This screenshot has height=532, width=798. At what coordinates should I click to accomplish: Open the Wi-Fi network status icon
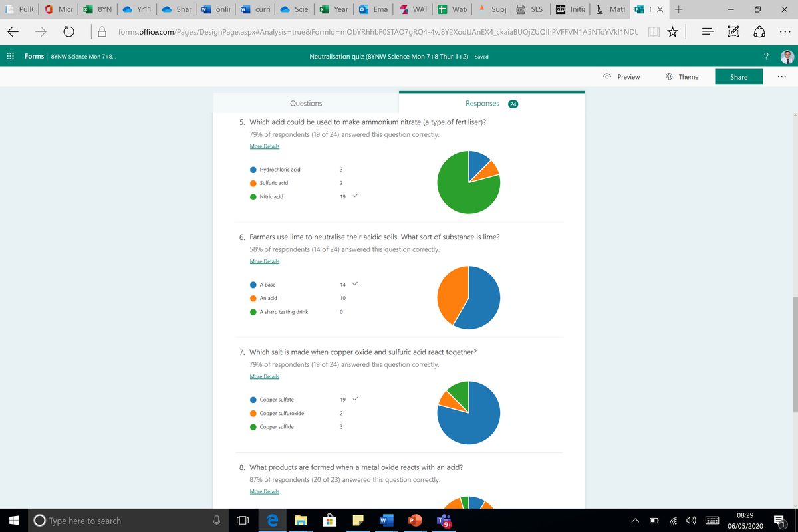point(672,521)
